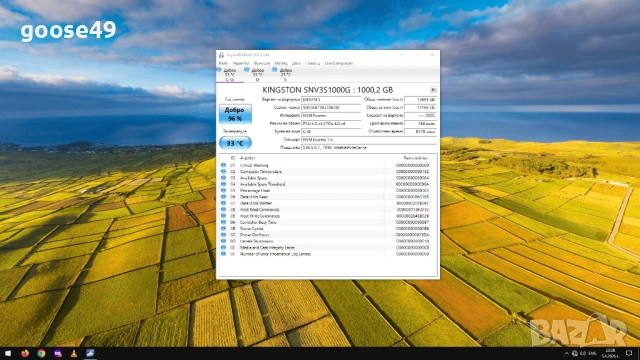
Task: Click the status icon of Host Write Commands row
Action: (x=223, y=216)
